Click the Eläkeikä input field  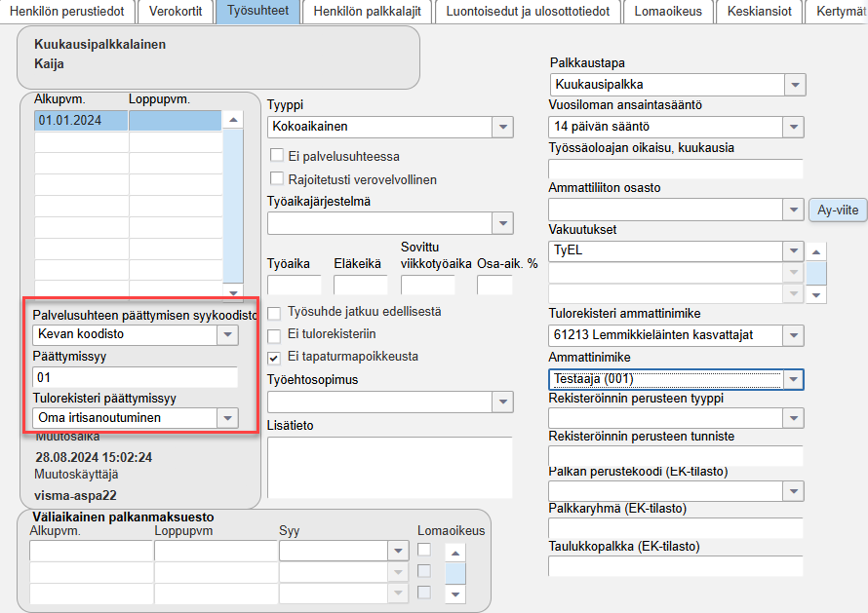tap(361, 285)
